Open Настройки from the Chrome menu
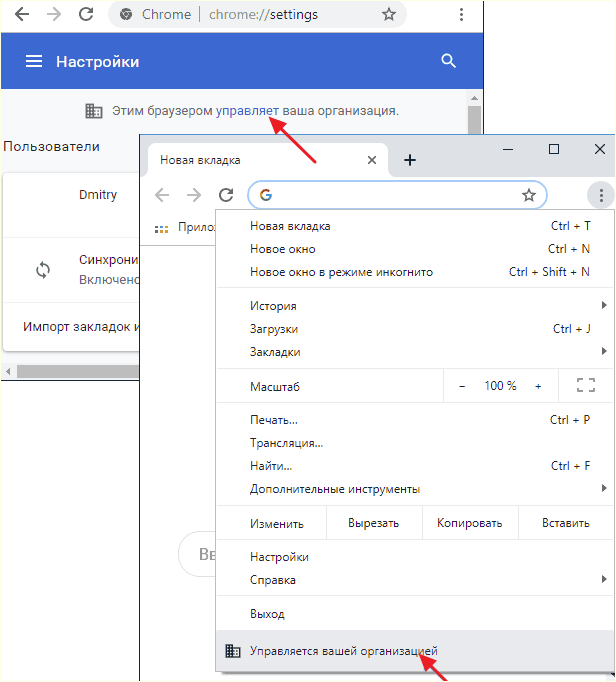 (x=414, y=557)
